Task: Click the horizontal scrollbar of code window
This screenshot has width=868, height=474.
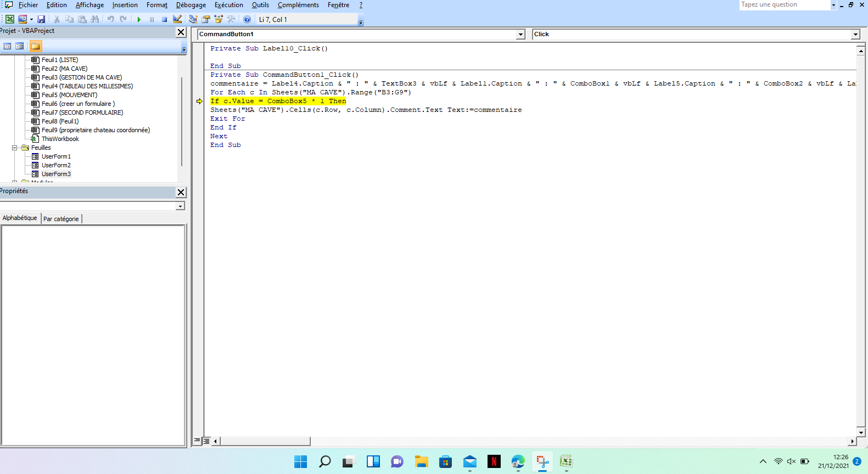Action: [265, 441]
